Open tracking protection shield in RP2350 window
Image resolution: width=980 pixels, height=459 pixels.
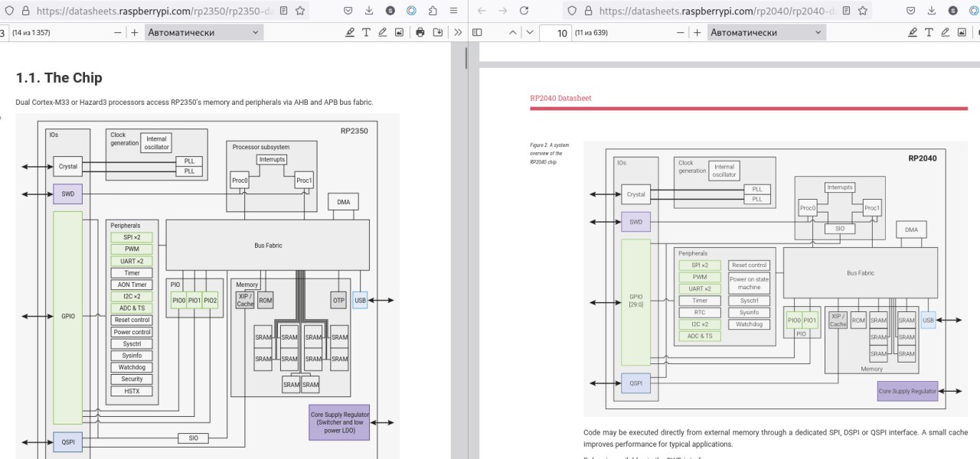click(x=8, y=11)
